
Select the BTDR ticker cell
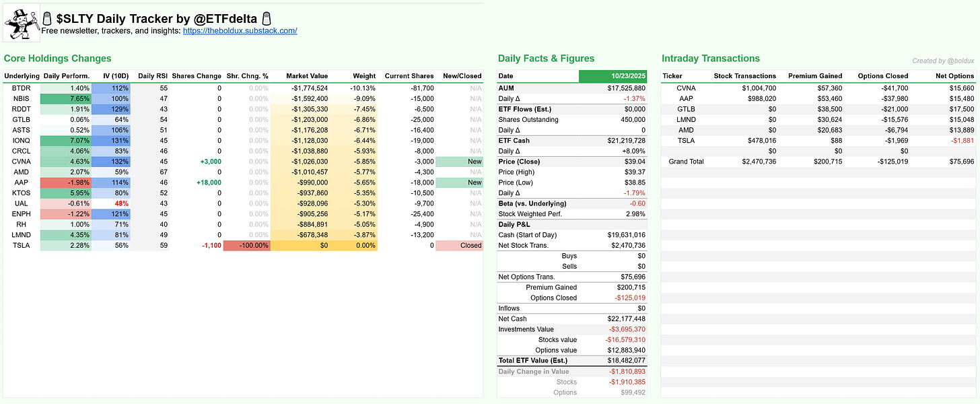(x=22, y=88)
